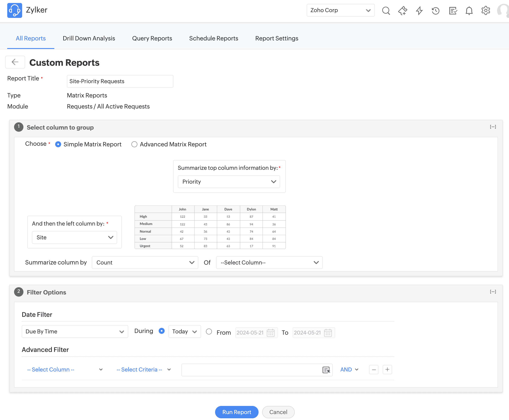Click the Cancel button
The height and width of the screenshot is (420, 509).
278,412
